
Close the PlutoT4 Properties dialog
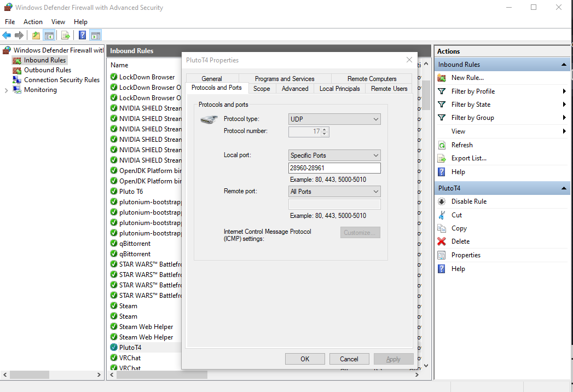[409, 60]
